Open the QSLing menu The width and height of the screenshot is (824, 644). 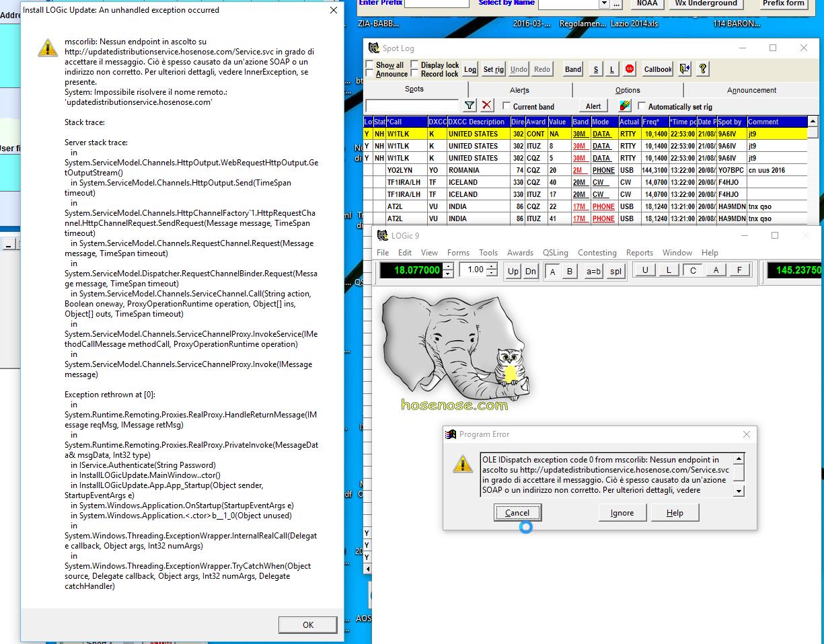click(x=556, y=253)
